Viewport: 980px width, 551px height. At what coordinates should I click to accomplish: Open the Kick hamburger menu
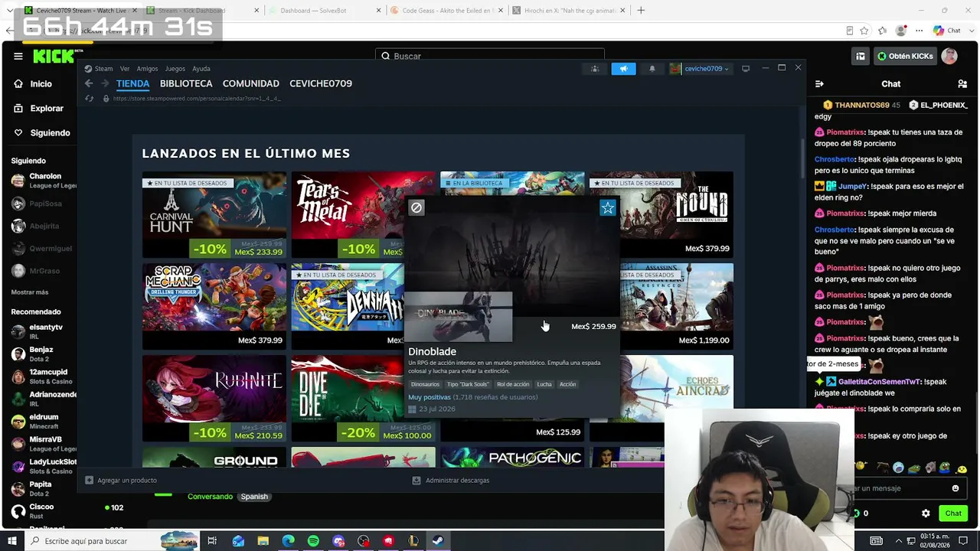18,56
